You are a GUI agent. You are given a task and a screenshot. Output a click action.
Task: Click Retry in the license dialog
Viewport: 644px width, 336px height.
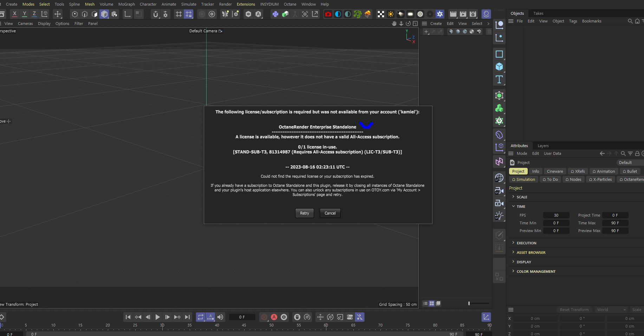[x=304, y=213]
